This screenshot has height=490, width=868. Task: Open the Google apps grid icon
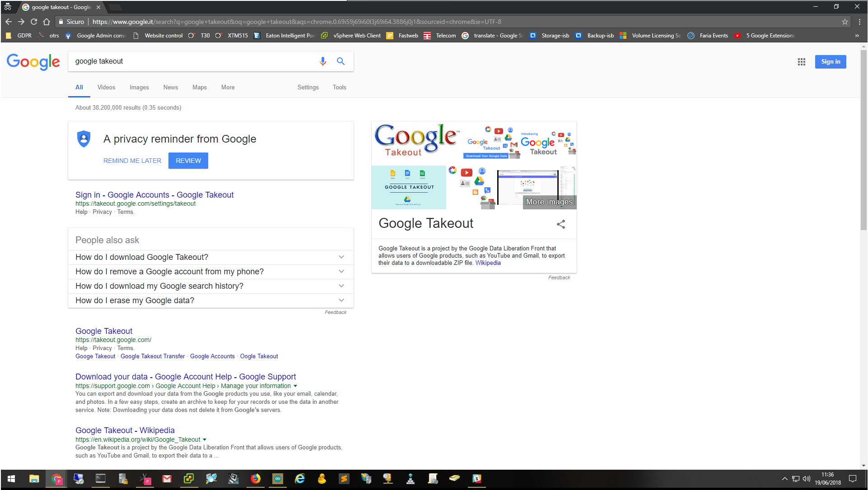[802, 62]
